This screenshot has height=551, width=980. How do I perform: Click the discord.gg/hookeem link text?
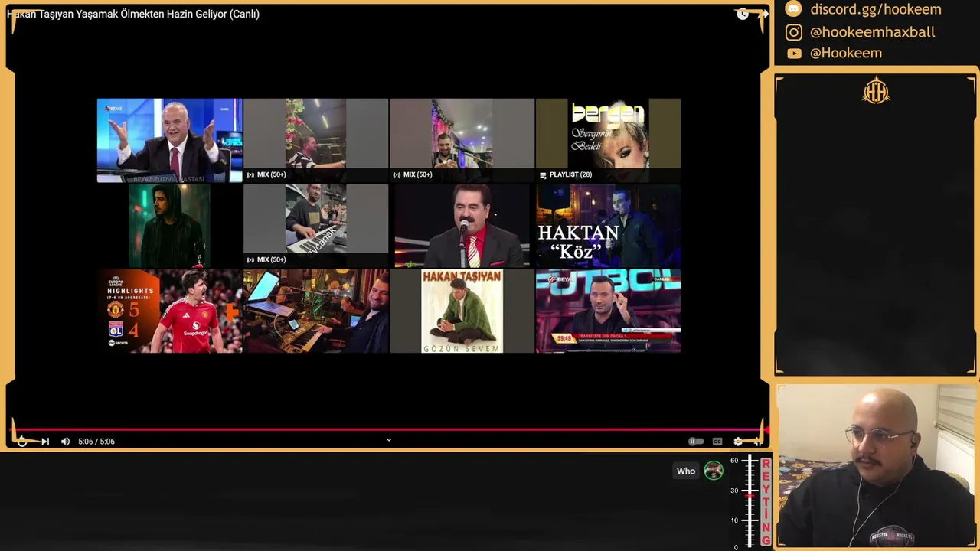[x=876, y=9]
